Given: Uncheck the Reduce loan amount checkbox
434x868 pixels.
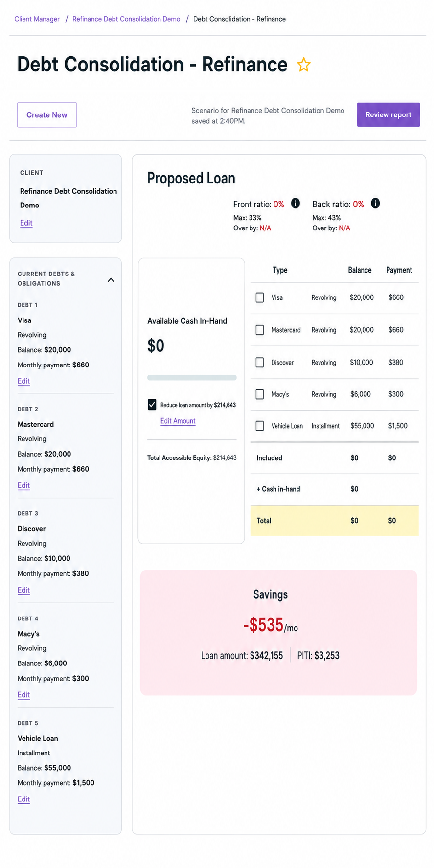Looking at the screenshot, I should [152, 405].
